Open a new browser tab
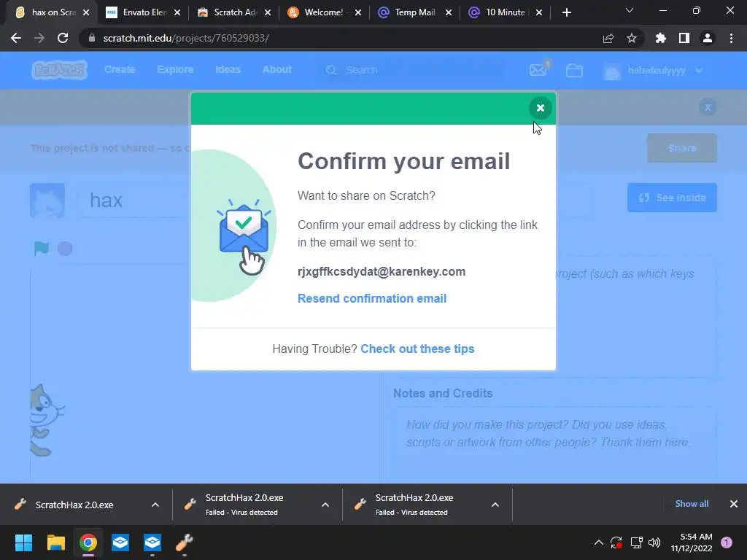Viewport: 747px width, 560px height. [x=566, y=12]
